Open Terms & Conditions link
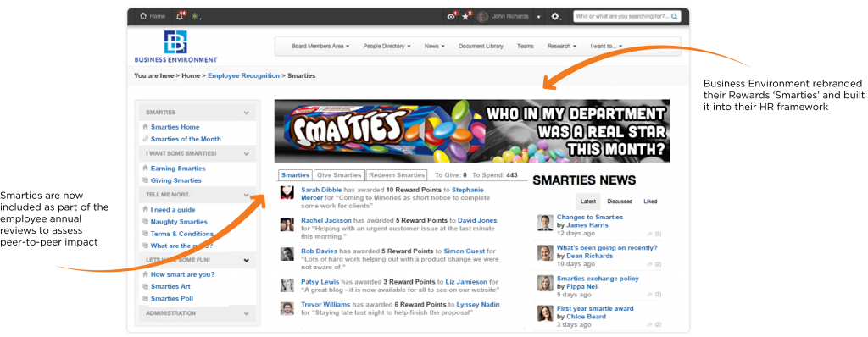This screenshot has height=337, width=868. tap(181, 234)
